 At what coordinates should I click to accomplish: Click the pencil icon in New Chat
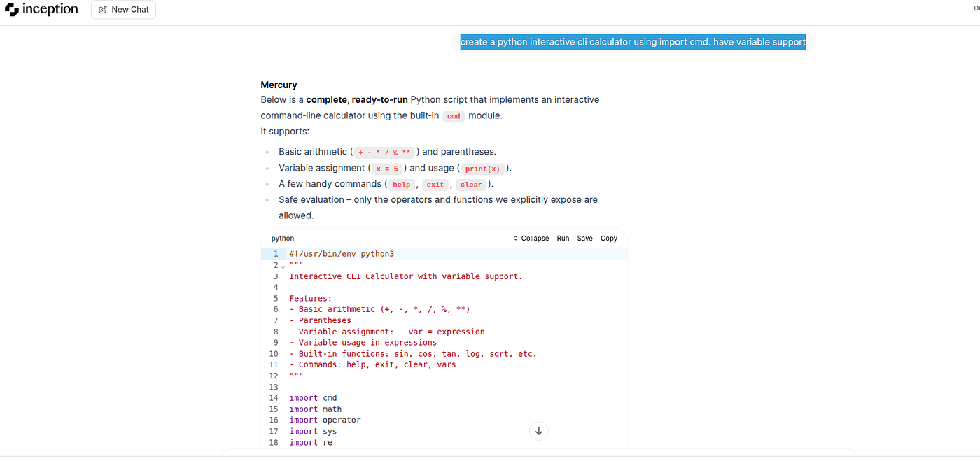pyautogui.click(x=103, y=10)
